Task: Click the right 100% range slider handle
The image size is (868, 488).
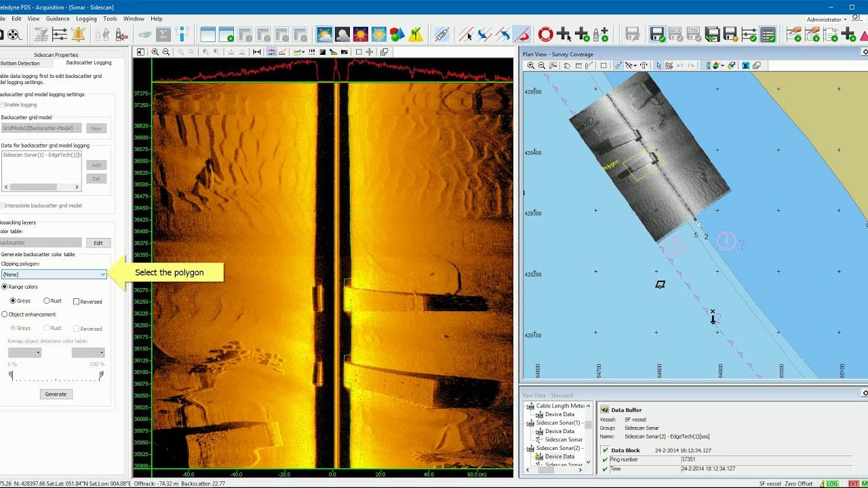Action: (x=101, y=375)
